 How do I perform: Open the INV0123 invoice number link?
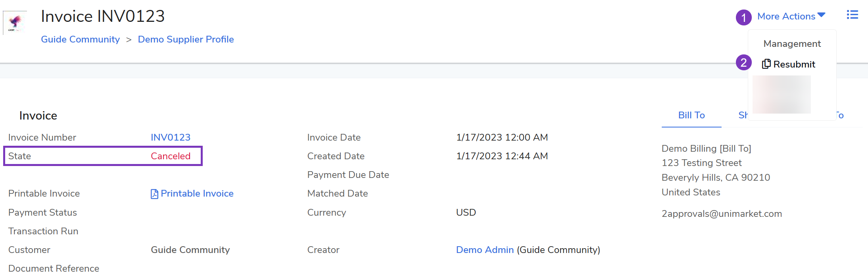click(171, 137)
